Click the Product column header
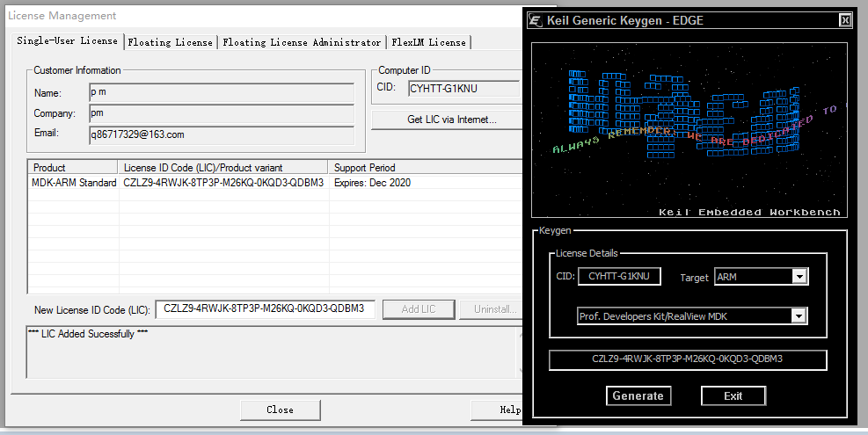The image size is (868, 435). 72,168
